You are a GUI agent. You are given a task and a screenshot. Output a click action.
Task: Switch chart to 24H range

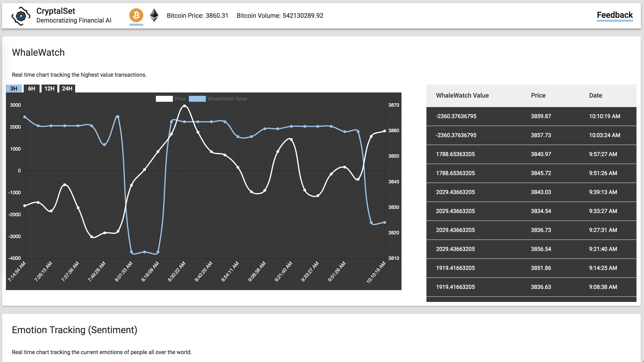click(x=67, y=89)
